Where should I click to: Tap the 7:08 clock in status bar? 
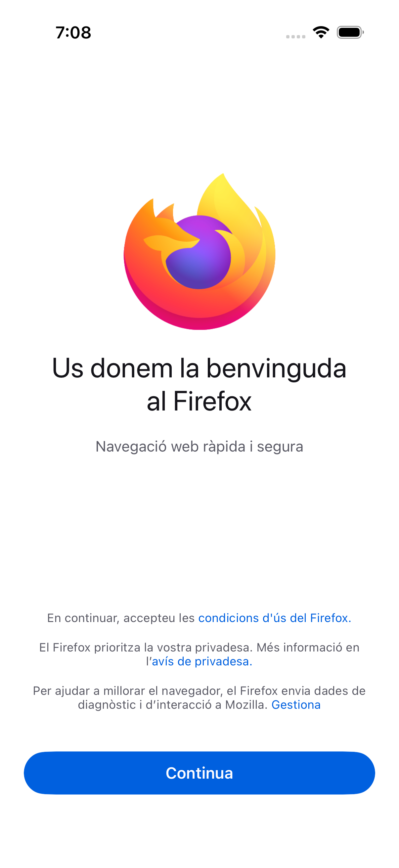pyautogui.click(x=73, y=33)
